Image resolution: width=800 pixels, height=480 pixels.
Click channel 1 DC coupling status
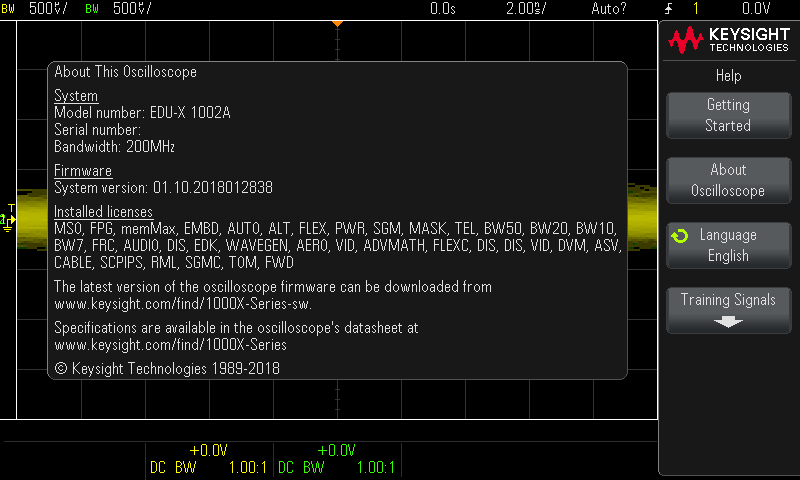(x=158, y=468)
